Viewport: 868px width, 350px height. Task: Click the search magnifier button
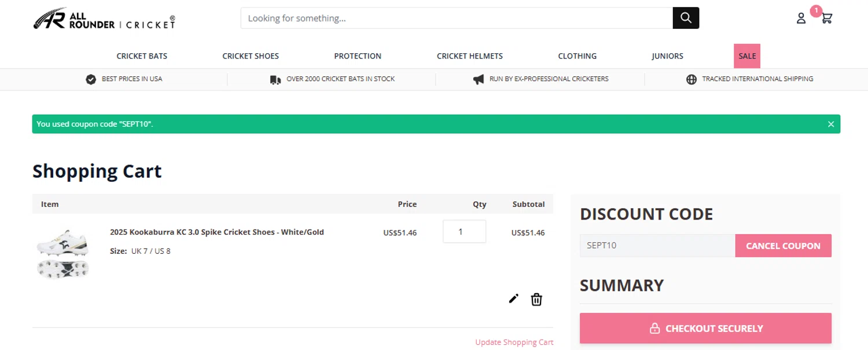pos(686,18)
